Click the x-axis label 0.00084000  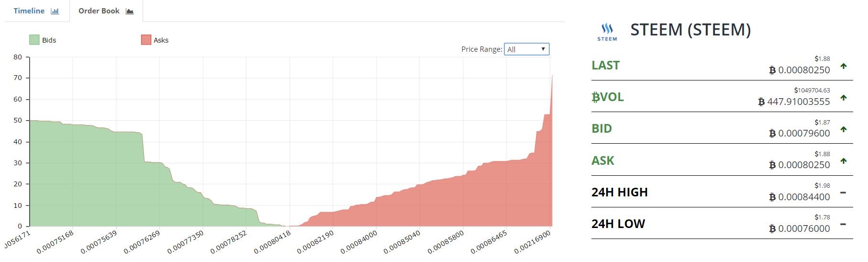(x=359, y=242)
